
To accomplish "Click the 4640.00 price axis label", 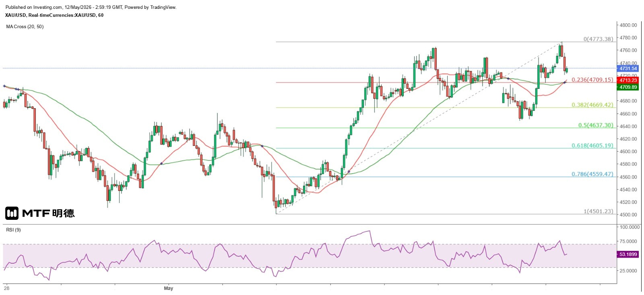I will pyautogui.click(x=628, y=126).
